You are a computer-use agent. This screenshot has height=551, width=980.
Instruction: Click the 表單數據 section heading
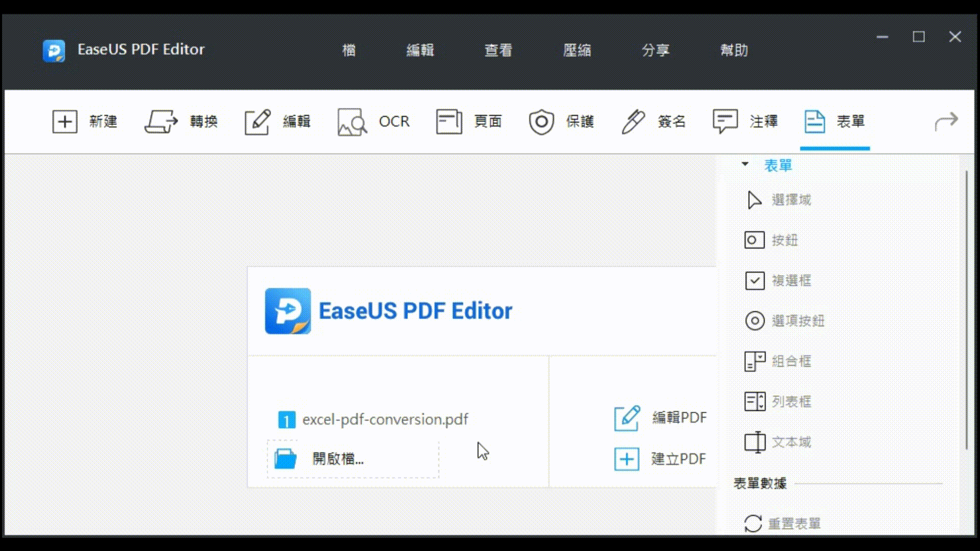click(760, 484)
